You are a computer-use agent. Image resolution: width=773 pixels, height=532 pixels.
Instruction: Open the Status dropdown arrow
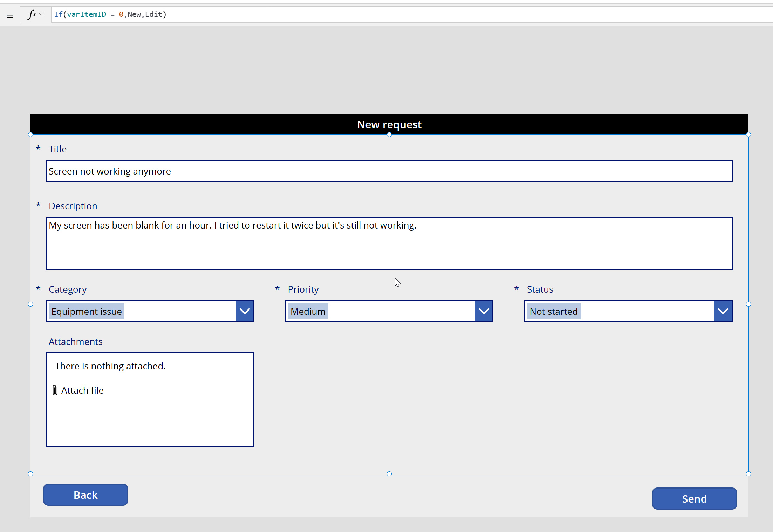[x=723, y=311]
